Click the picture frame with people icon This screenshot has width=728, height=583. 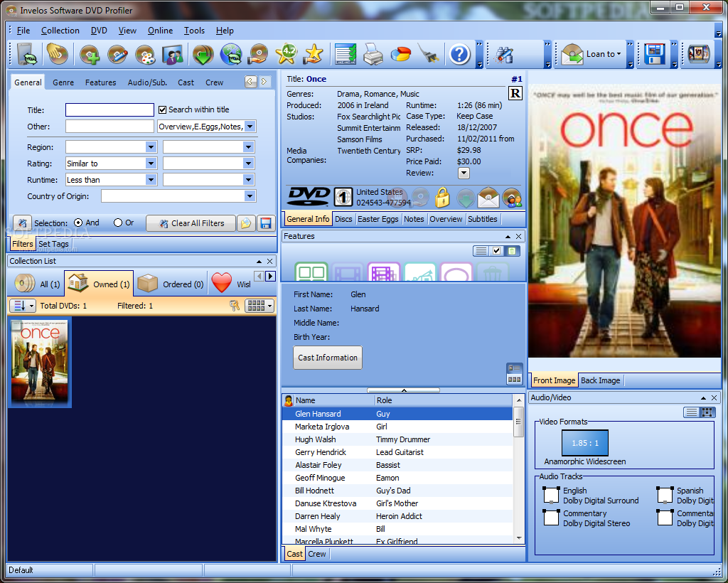click(x=173, y=54)
